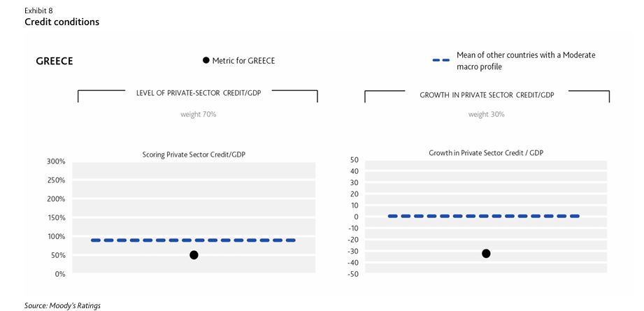Click 'Growth in Private Sector Credit / GDP' title
The width and height of the screenshot is (644, 311).
487,152
